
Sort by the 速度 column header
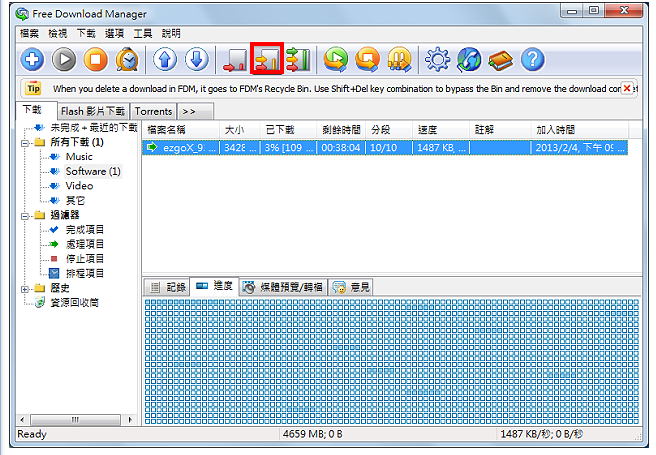click(441, 130)
